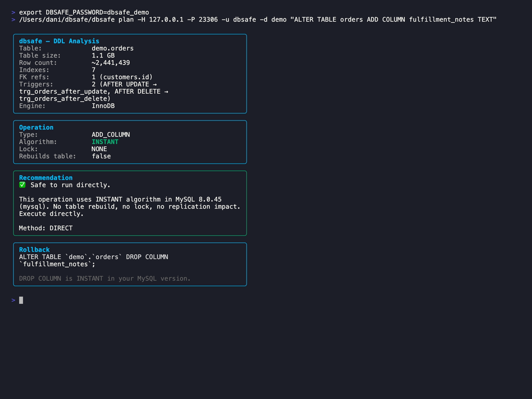The height and width of the screenshot is (399, 532).
Task: Toggle the Rebuilds table false value
Action: 101,156
